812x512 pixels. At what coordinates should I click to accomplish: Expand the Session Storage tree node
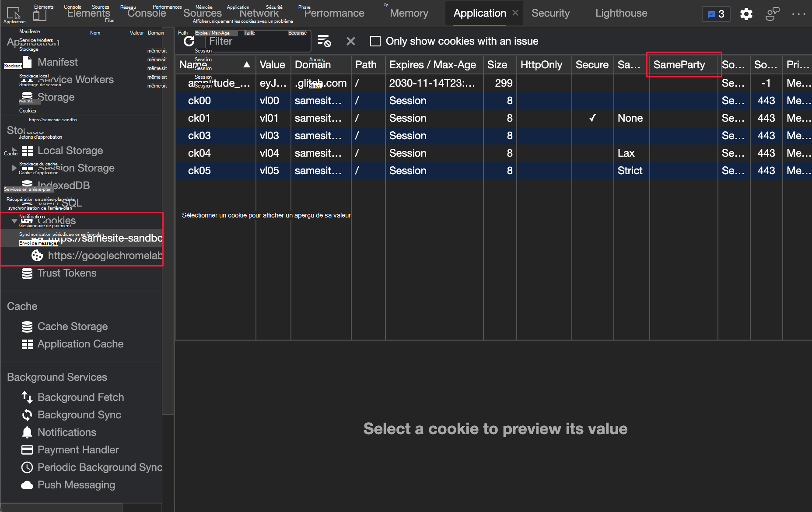14,168
